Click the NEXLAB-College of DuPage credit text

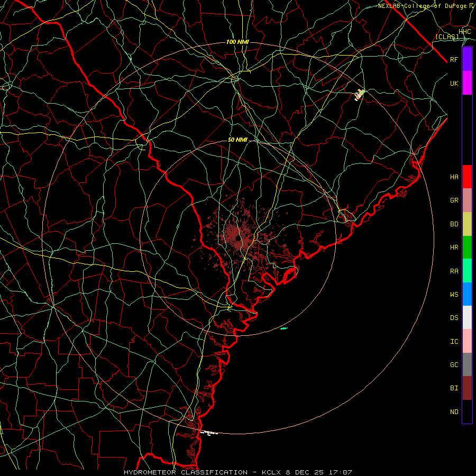click(x=427, y=6)
